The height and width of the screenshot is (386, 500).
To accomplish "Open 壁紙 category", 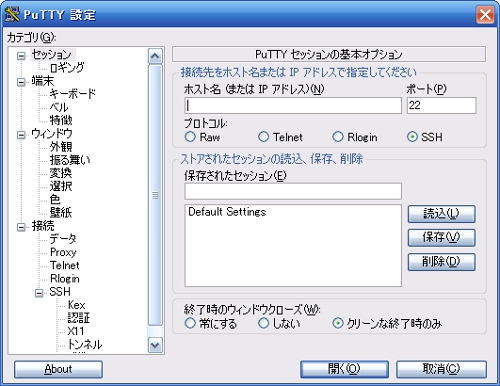I will point(61,213).
